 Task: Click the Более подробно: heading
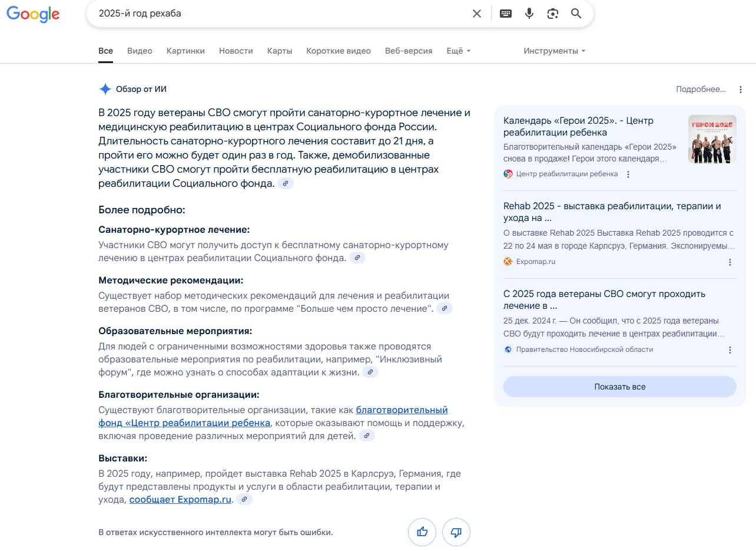click(x=142, y=210)
